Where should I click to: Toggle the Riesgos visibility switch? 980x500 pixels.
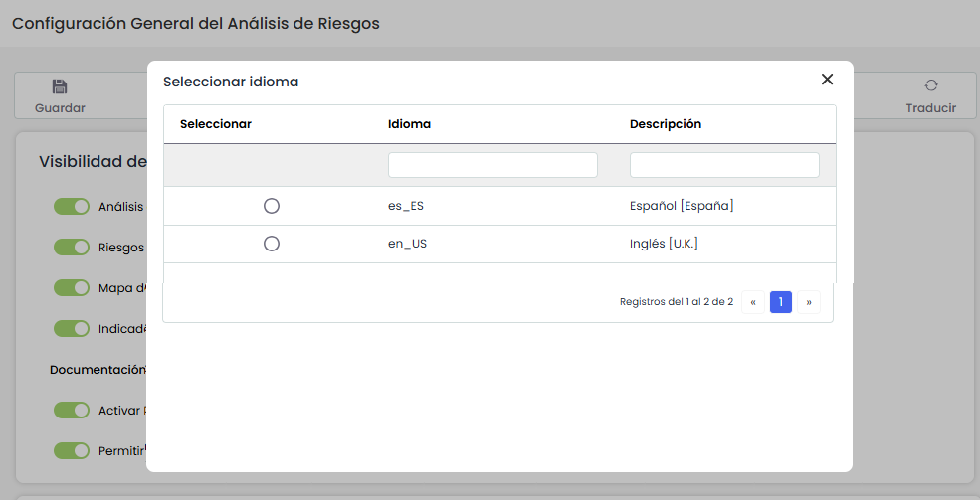tap(72, 248)
